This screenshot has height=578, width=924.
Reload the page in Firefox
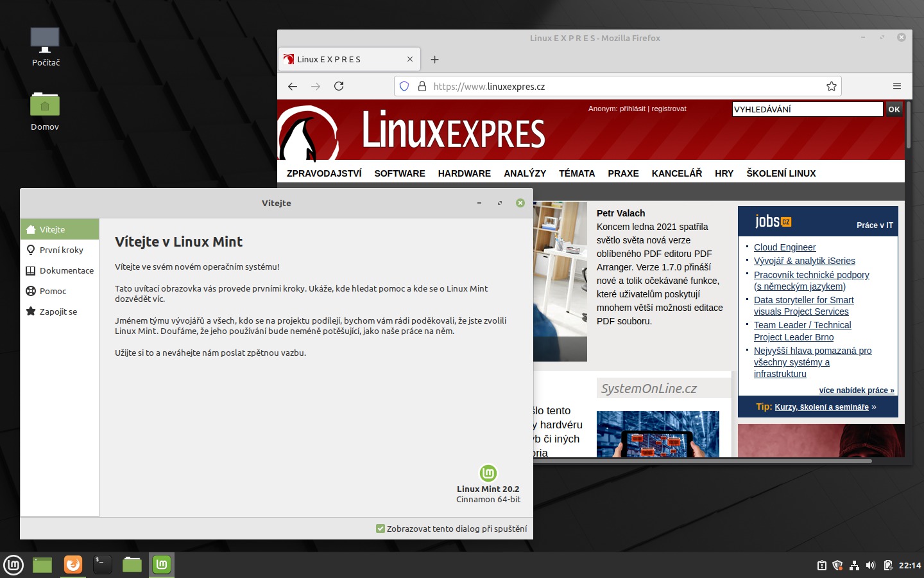(339, 86)
